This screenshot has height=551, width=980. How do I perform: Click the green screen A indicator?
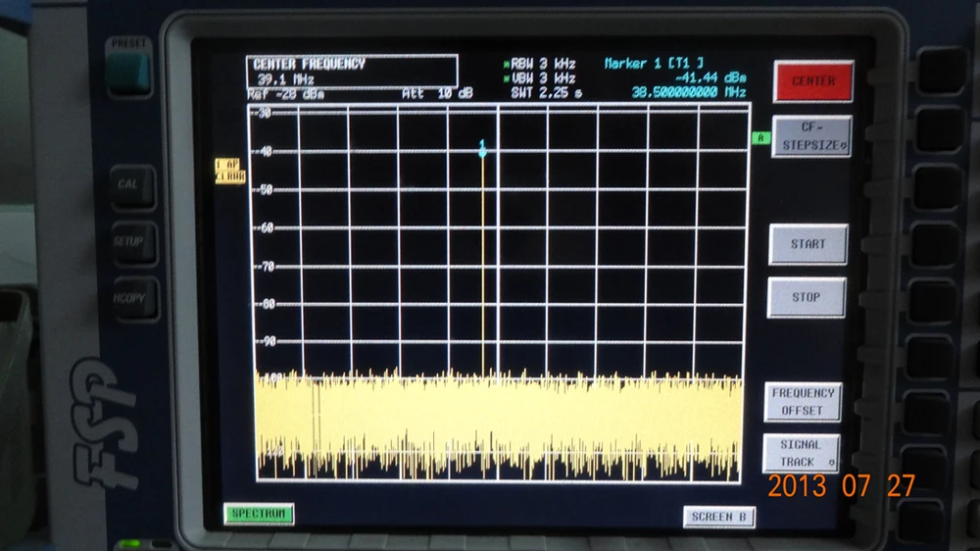(x=760, y=138)
